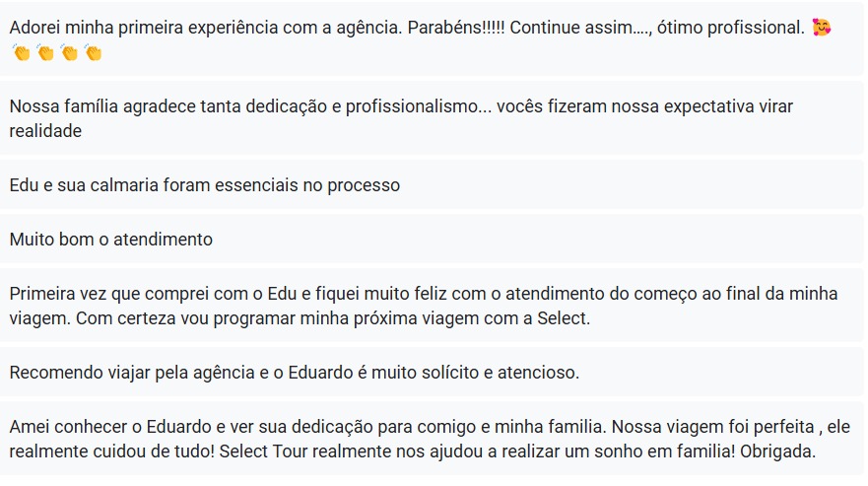Click "ótimo profissional" in the first review
868x486 pixels.
[x=741, y=28]
